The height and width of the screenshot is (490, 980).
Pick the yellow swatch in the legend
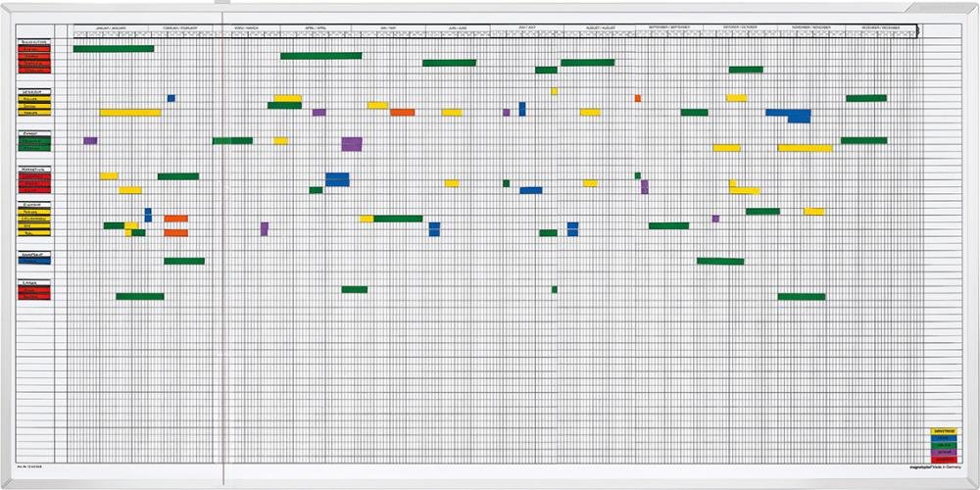[x=943, y=430]
